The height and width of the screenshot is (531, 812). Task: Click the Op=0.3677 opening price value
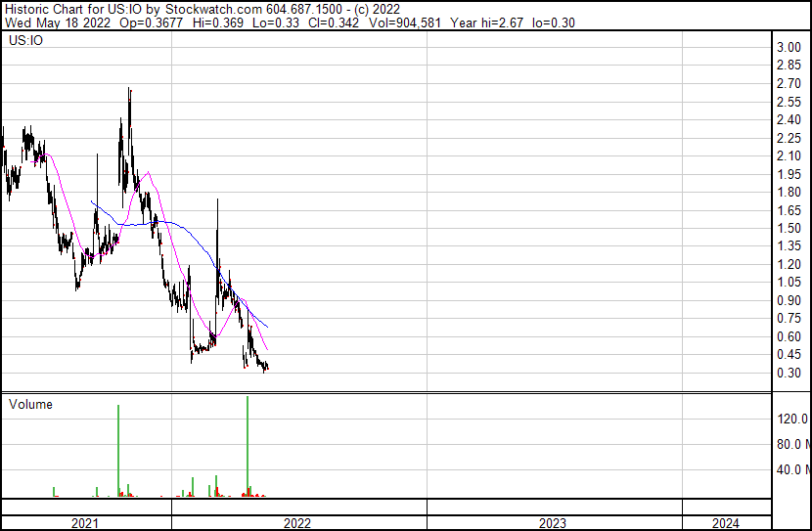(152, 22)
